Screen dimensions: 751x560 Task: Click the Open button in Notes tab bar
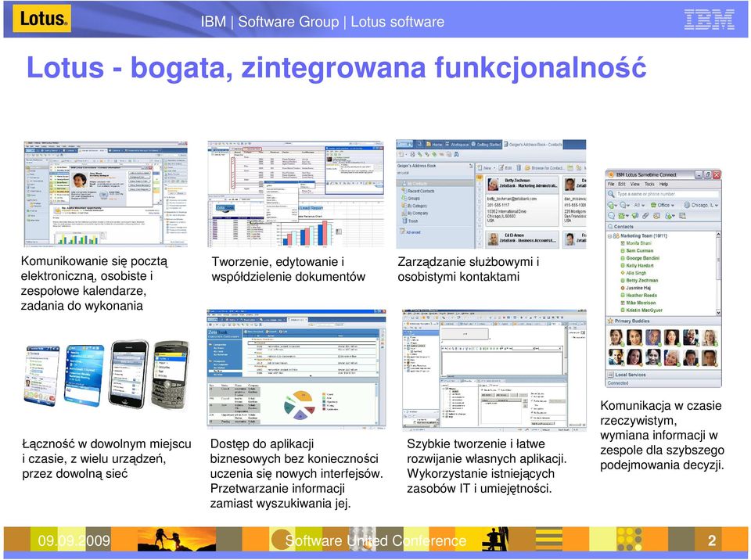(404, 144)
